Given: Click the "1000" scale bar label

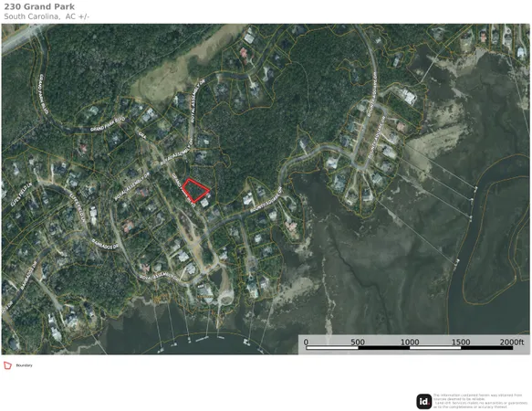Looking at the screenshot, I should 410,342.
